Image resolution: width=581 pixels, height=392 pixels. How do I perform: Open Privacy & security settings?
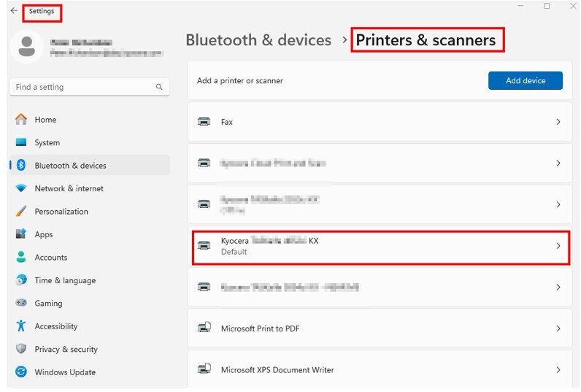tap(90, 349)
